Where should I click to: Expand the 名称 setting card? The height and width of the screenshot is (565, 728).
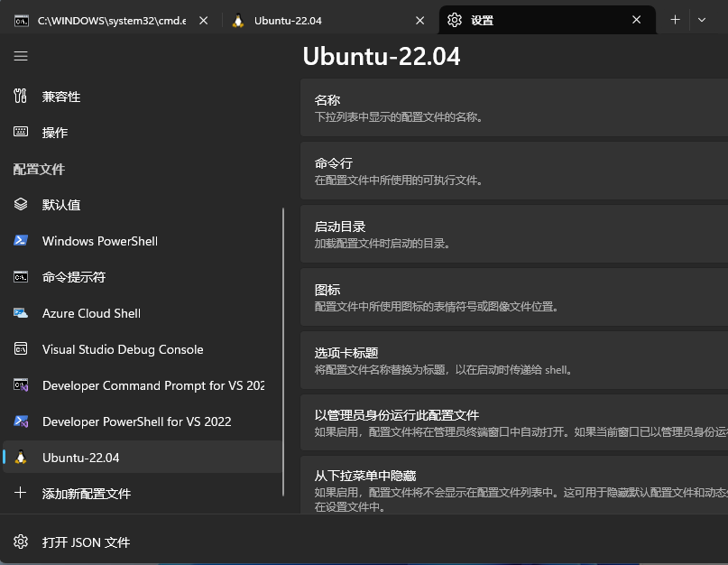[514, 107]
